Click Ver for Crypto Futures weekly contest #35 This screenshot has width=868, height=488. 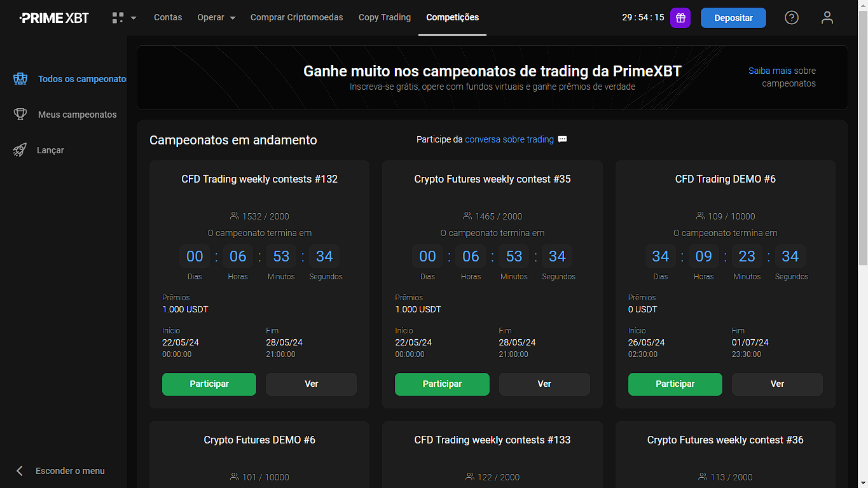tap(544, 384)
